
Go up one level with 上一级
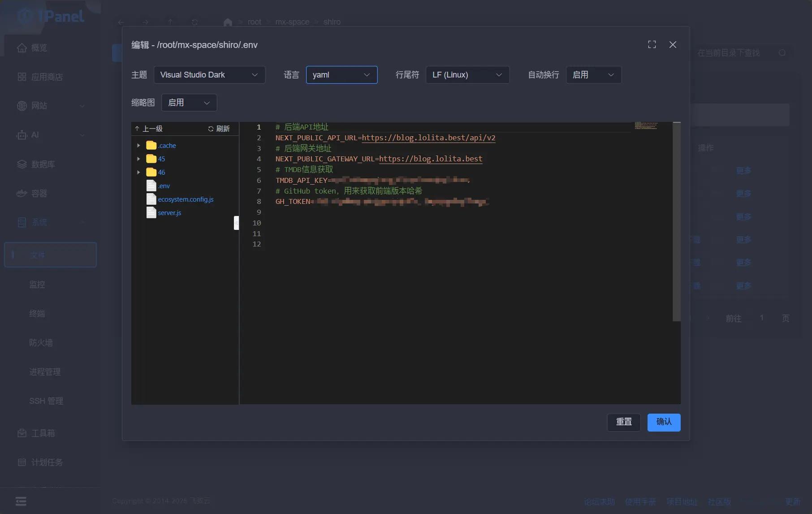(149, 129)
